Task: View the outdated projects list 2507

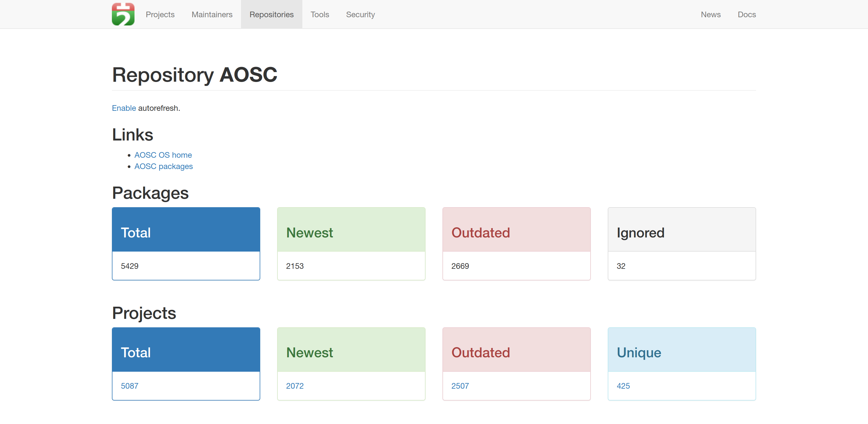Action: (x=460, y=386)
